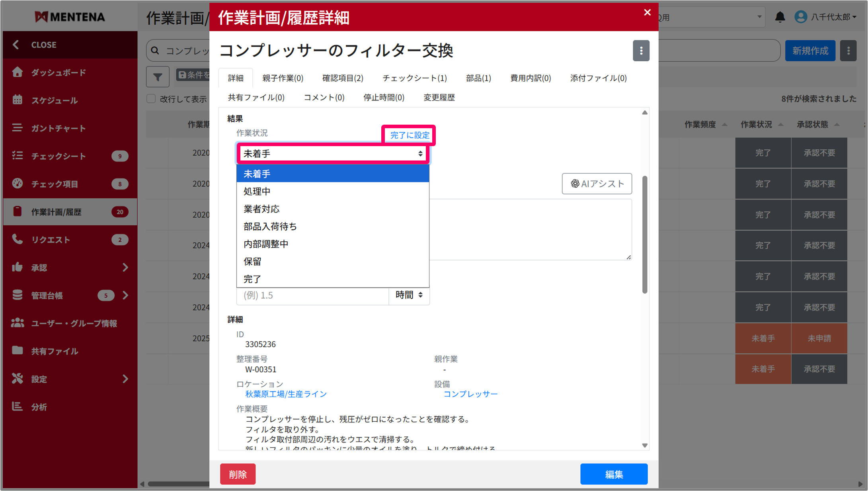Viewport: 868px width, 491px height.
Task: Click the dialog vertical scrollbar thumb
Action: tap(644, 235)
